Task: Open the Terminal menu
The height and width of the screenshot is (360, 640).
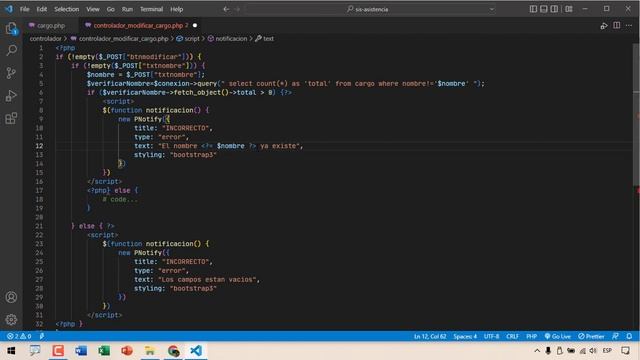Action: pyautogui.click(x=151, y=9)
